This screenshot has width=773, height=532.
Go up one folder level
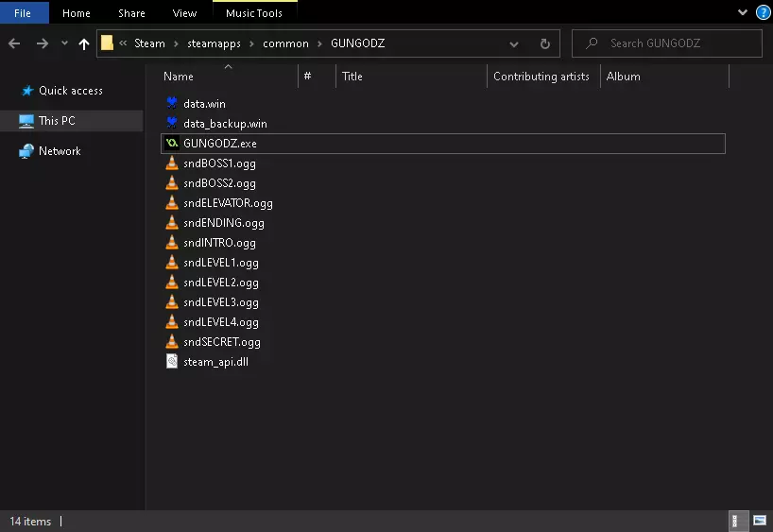pyautogui.click(x=84, y=43)
